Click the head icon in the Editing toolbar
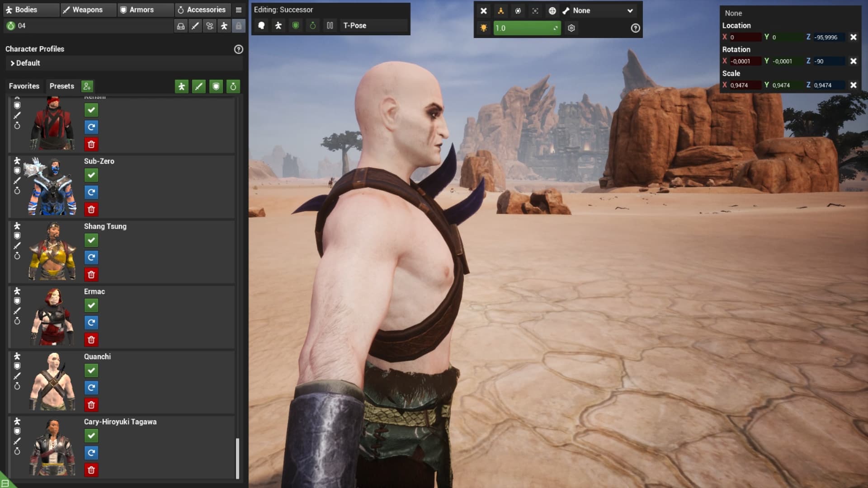Screen dimensions: 868x488 [x=261, y=26]
